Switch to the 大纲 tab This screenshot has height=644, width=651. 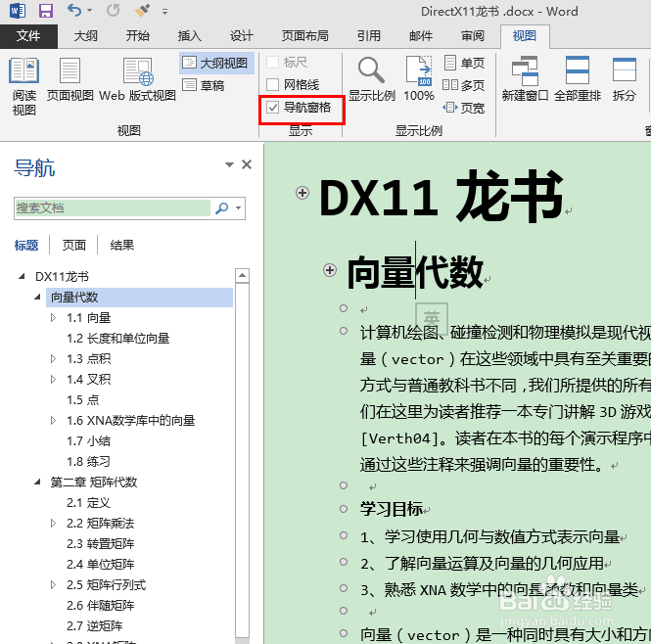point(86,36)
